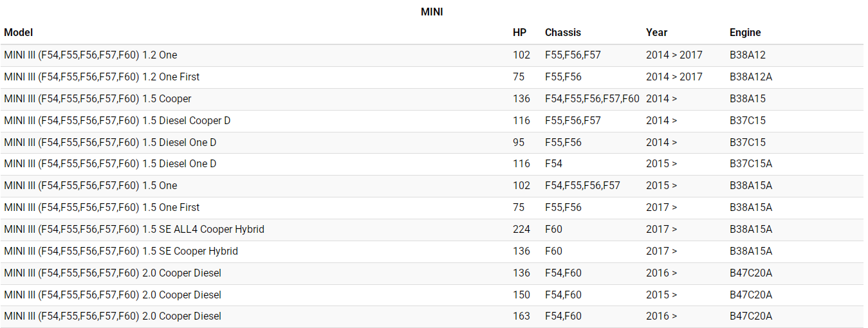868x328 pixels.
Task: Click the B37C15A engine code
Action: [x=751, y=164]
